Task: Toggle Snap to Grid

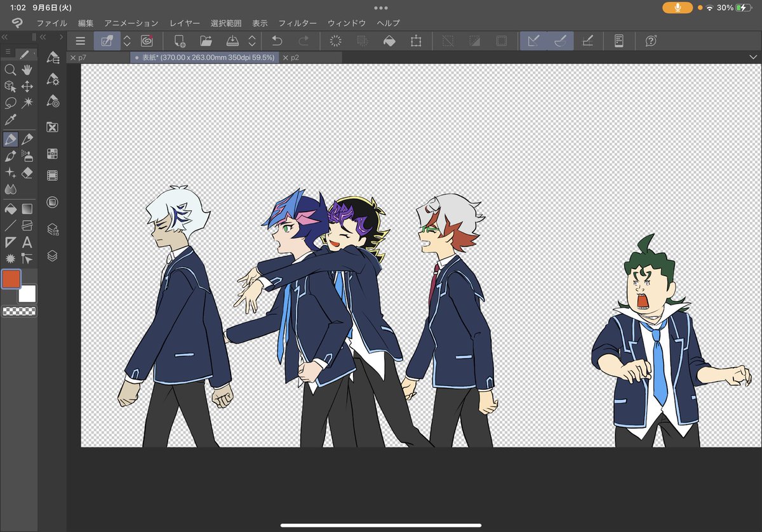Action: [587, 41]
